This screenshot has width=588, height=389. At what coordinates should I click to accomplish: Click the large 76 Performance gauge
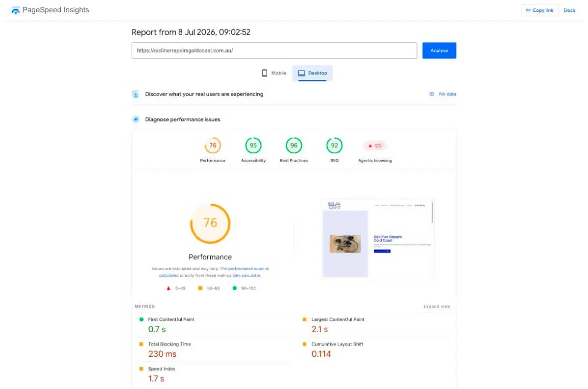coord(210,223)
